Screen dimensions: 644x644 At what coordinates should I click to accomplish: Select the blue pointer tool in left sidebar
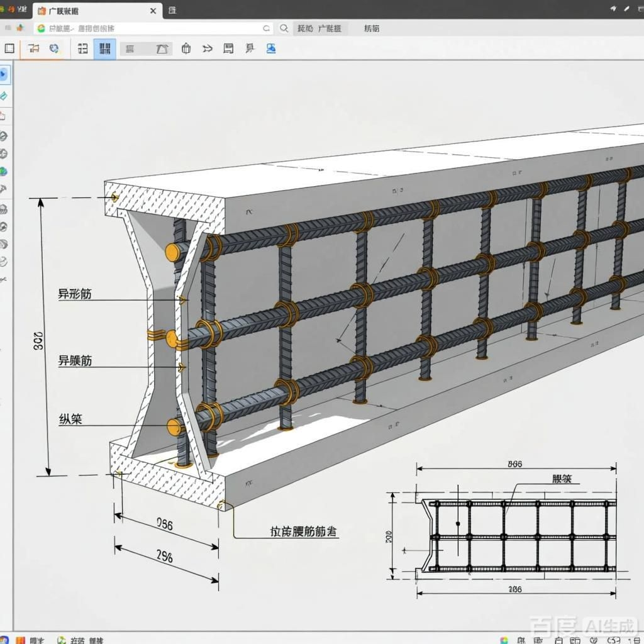tap(4, 75)
